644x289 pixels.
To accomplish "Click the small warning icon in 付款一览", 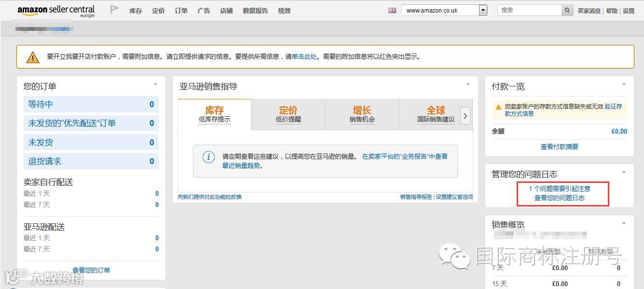I will pos(498,107).
